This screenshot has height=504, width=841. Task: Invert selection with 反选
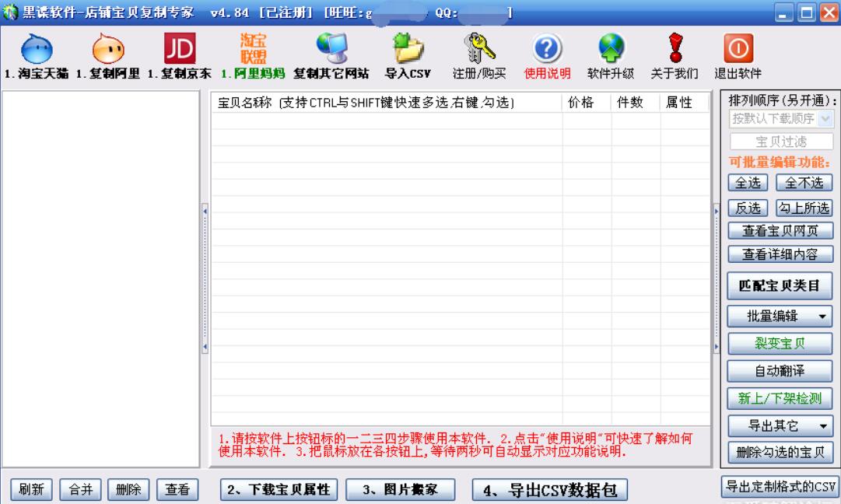point(748,208)
